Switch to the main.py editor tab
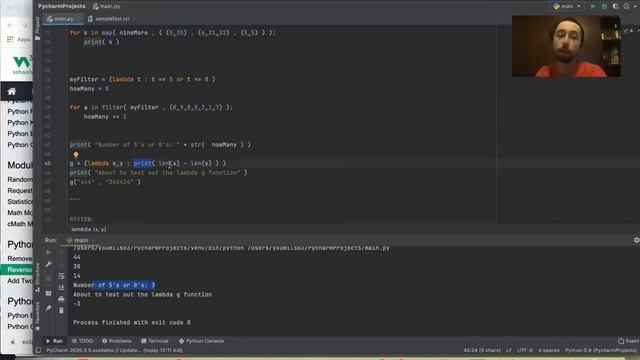 (63, 19)
